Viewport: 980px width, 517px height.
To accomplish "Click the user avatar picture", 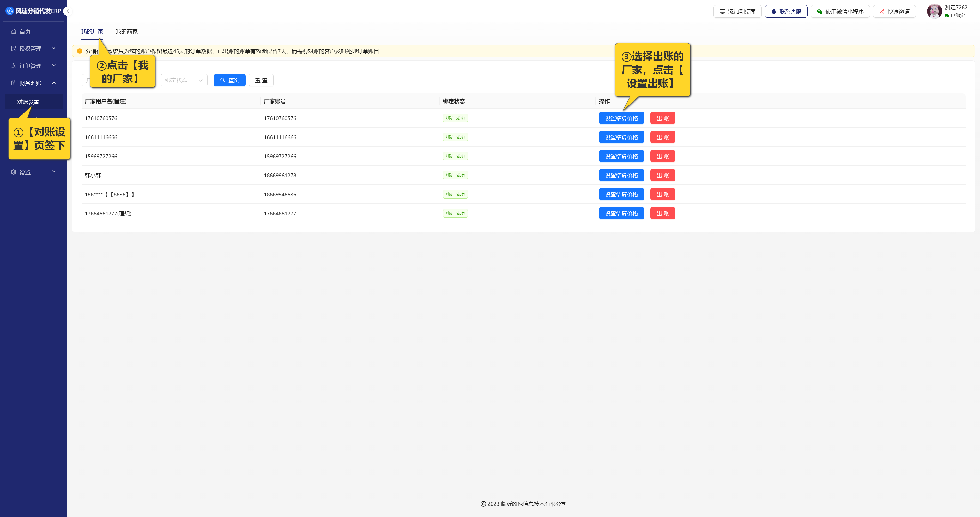I will 934,11.
